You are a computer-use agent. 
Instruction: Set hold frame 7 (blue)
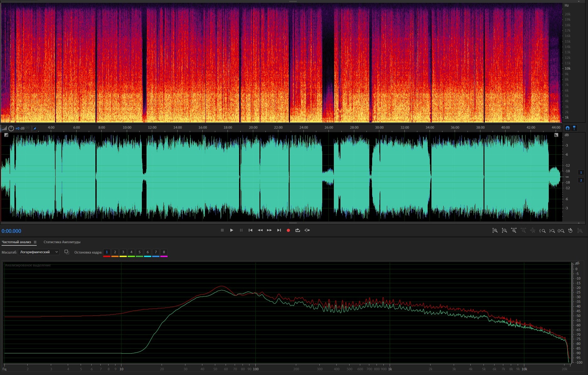tap(156, 252)
